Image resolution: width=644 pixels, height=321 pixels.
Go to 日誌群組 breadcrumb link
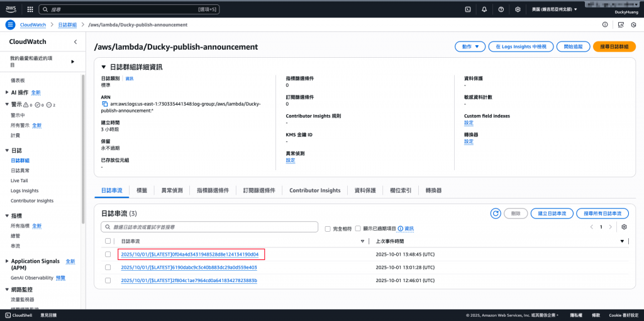[x=67, y=24]
